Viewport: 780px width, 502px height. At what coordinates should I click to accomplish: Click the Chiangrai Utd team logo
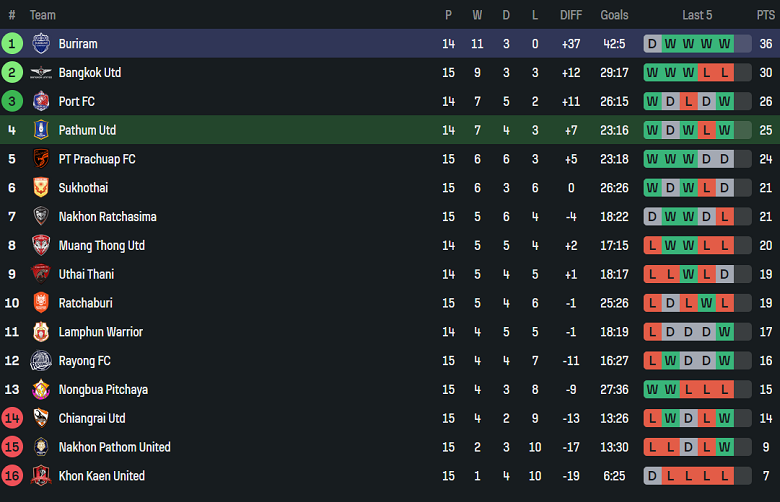point(41,418)
